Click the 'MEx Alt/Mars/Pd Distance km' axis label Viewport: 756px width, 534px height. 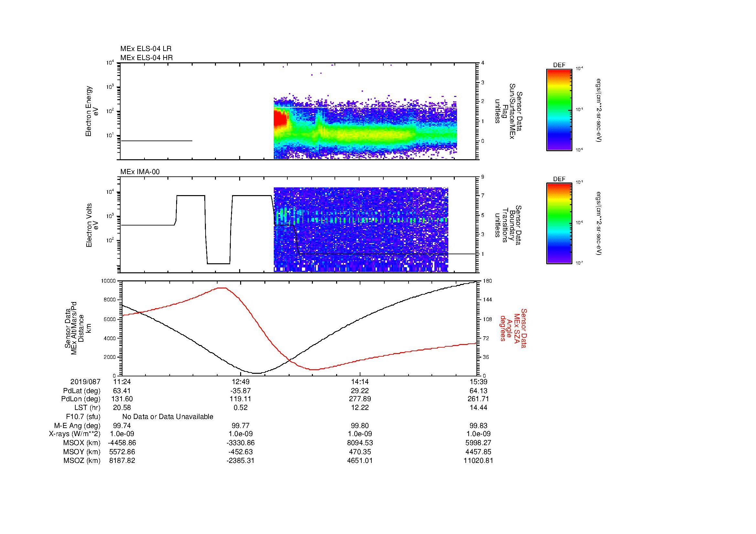(x=78, y=328)
